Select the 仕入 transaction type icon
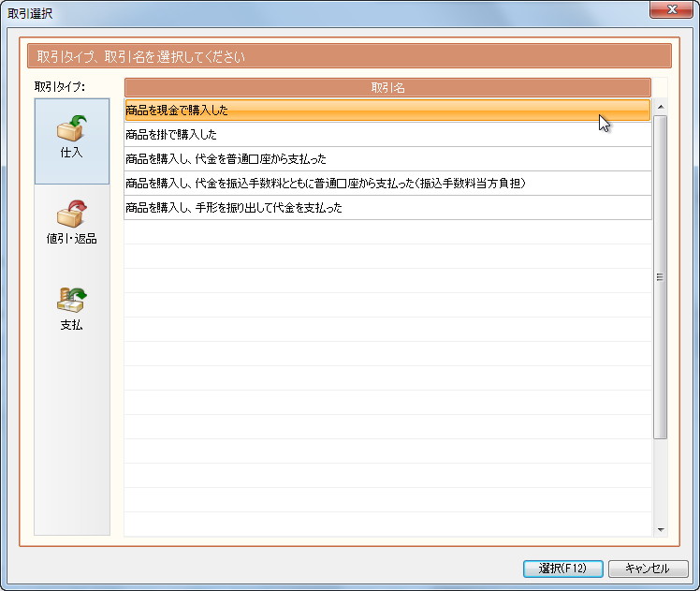The height and width of the screenshot is (591, 700). tap(72, 140)
